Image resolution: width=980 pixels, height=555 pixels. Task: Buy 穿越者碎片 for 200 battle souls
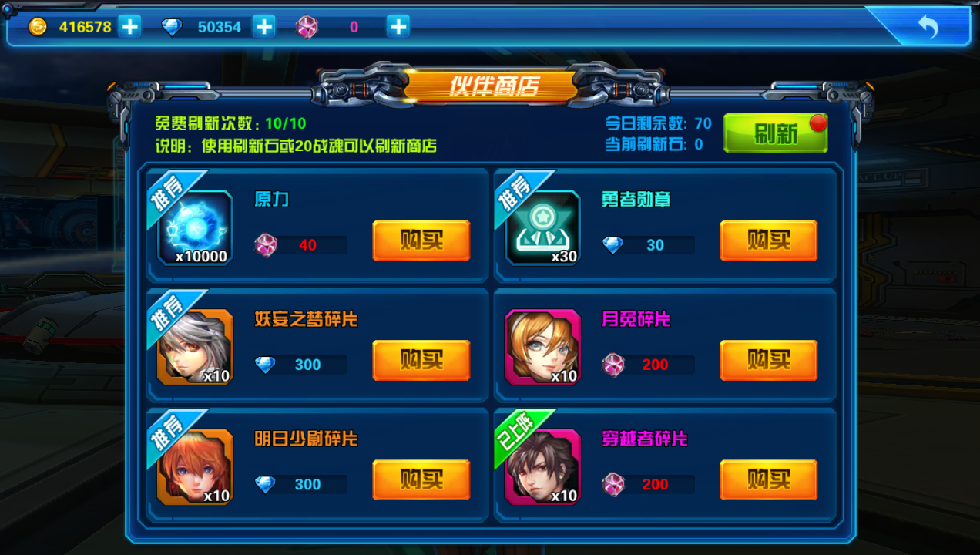(x=769, y=479)
